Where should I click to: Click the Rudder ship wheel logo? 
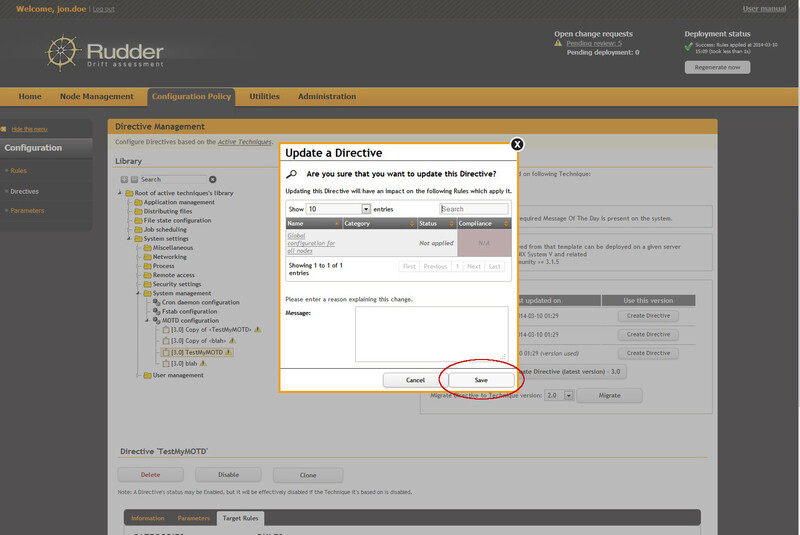tap(62, 53)
